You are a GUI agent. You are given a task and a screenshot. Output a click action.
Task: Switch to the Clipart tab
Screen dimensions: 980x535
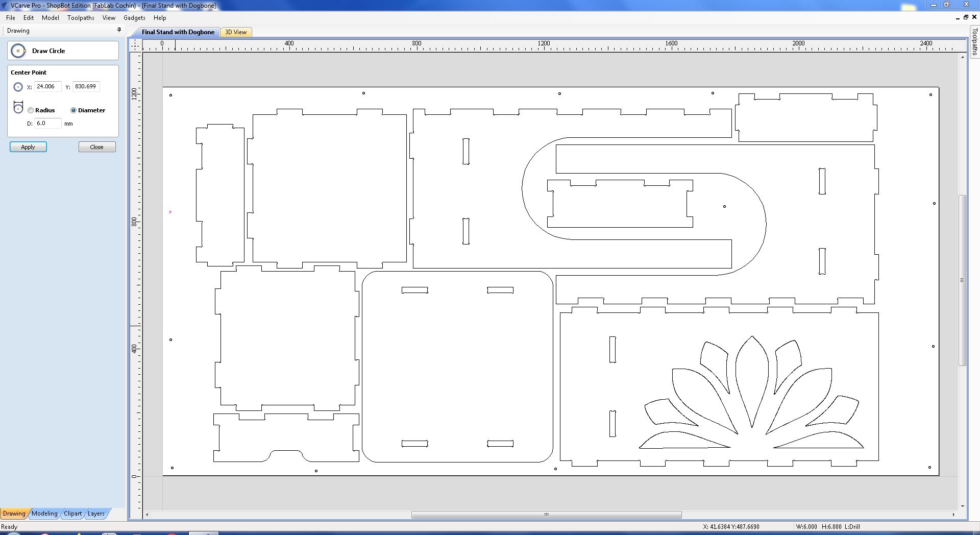(72, 514)
